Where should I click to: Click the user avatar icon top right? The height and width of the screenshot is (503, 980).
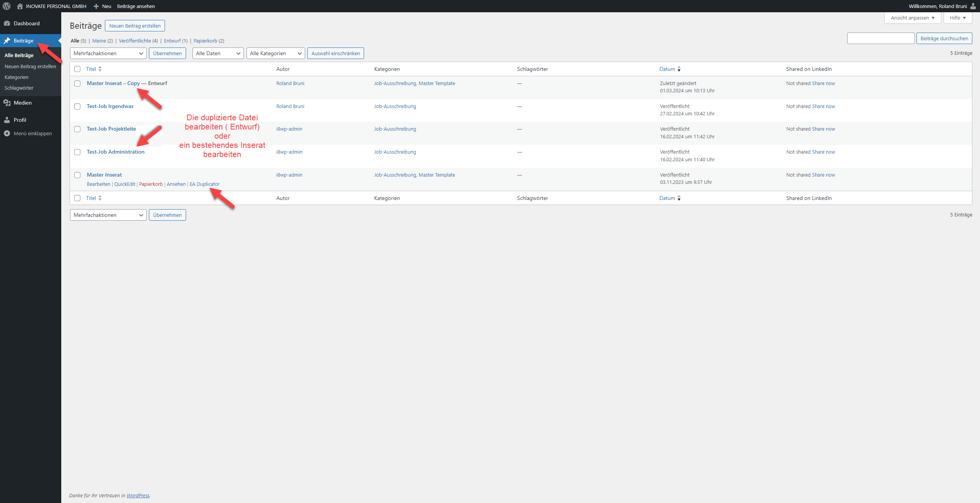point(973,6)
